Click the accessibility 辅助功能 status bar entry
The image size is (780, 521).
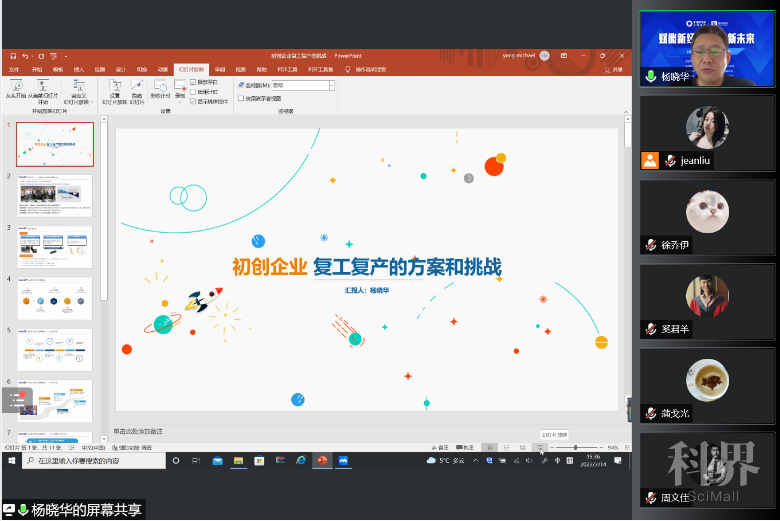[x=132, y=448]
